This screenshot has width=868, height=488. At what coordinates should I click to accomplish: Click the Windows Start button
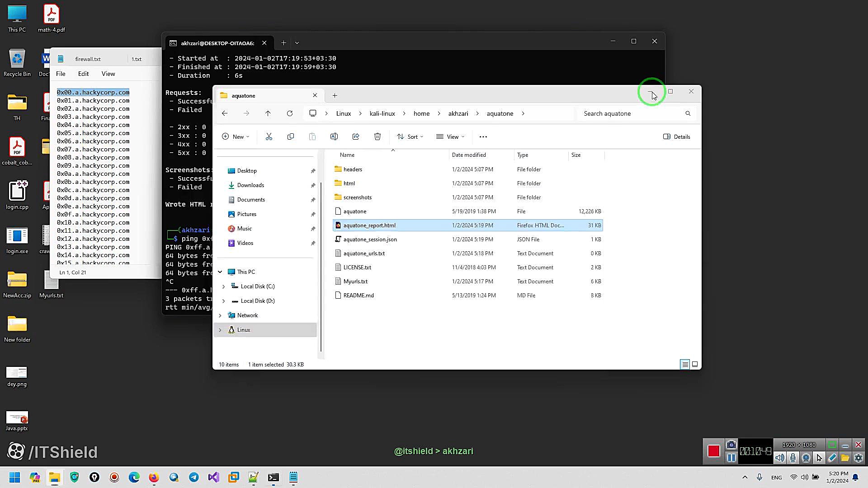click(15, 477)
